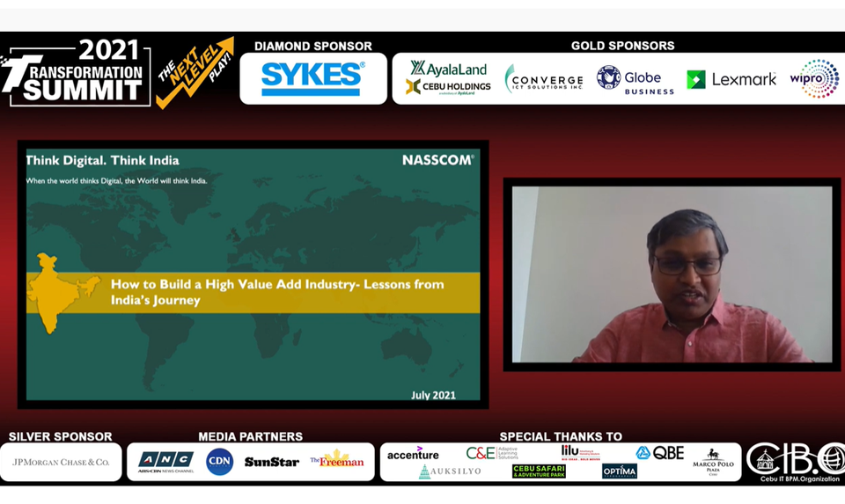This screenshot has width=845, height=504.
Task: Click the Auksilyo logo
Action: coord(450,471)
